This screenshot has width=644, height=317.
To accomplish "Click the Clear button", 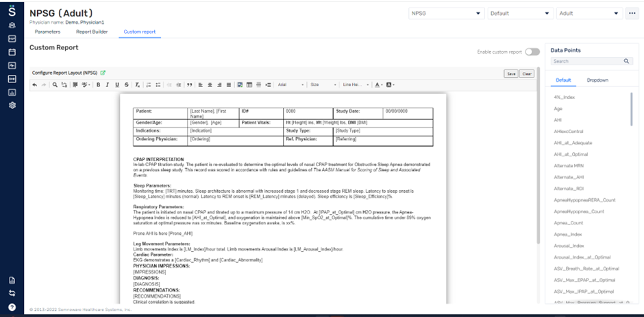I will [x=527, y=74].
